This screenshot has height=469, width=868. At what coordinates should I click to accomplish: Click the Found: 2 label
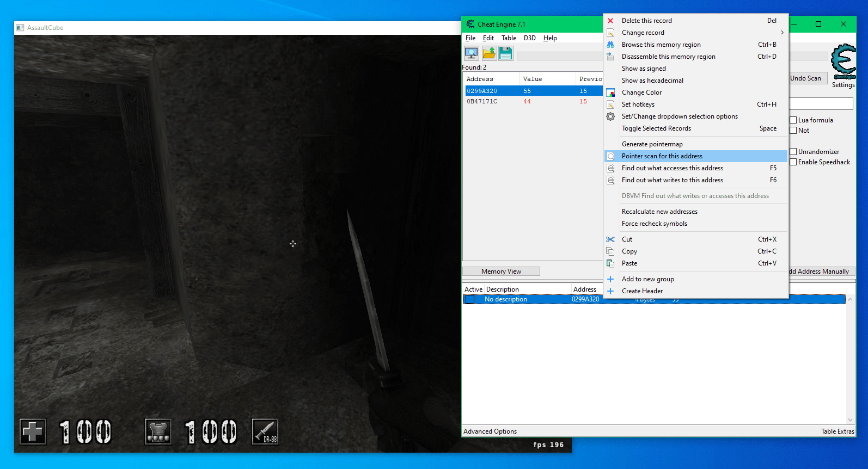point(474,67)
